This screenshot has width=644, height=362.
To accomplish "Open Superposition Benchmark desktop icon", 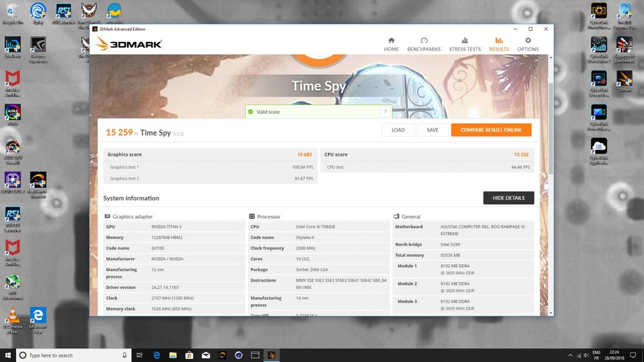I will point(624,50).
